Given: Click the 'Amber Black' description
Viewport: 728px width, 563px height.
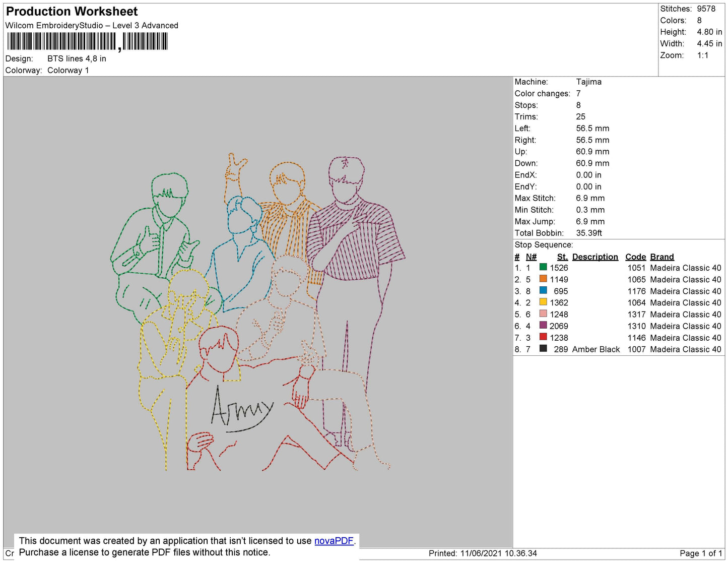Looking at the screenshot, I should [x=596, y=349].
